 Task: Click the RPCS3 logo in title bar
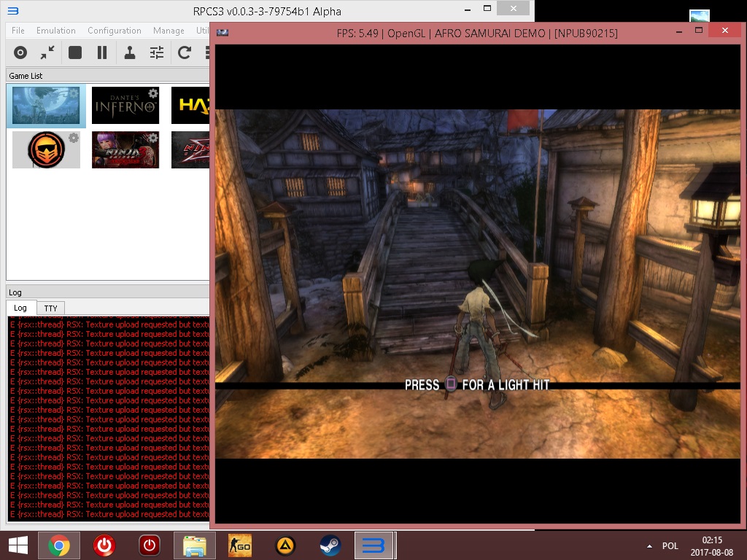pyautogui.click(x=13, y=10)
